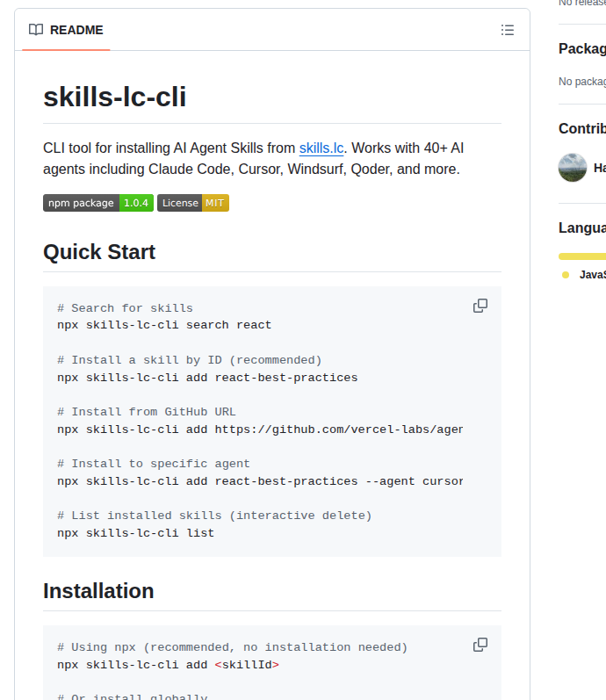This screenshot has height=700, width=606.
Task: Click the yellow JavaScript language bar
Action: pos(582,256)
